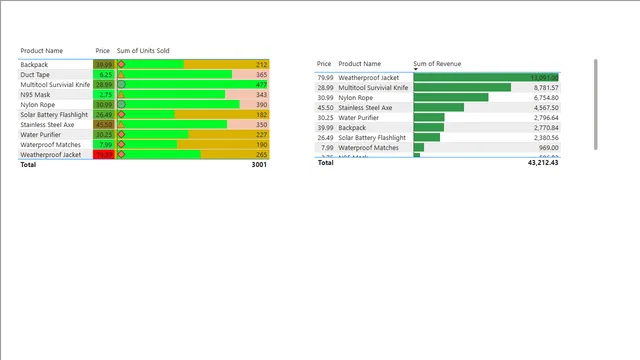The width and height of the screenshot is (640, 360).
Task: Click the green circle icon in Multitool Survivial Knife row
Action: [121, 84]
